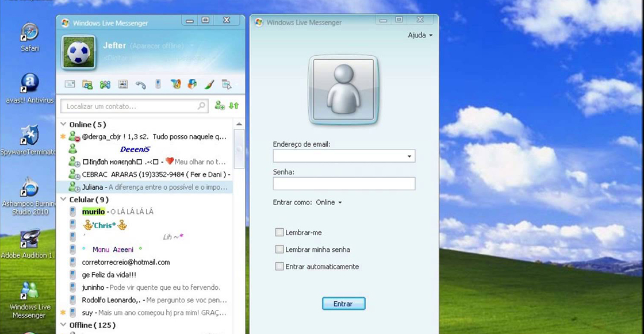Viewport: 644px width, 334px height.
Task: Click the mobile phone toolbar icon
Action: 158,85
